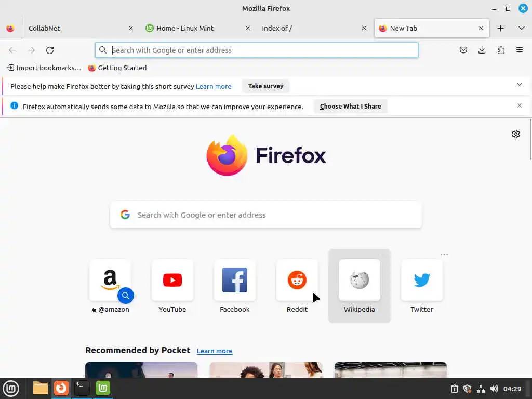Open the Amazon shortcut tile
532x399 pixels.
pyautogui.click(x=110, y=280)
